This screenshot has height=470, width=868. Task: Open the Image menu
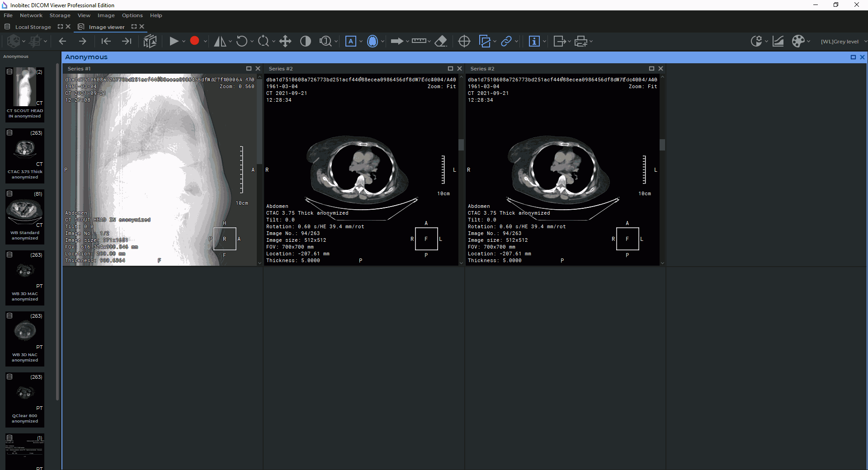click(x=106, y=15)
